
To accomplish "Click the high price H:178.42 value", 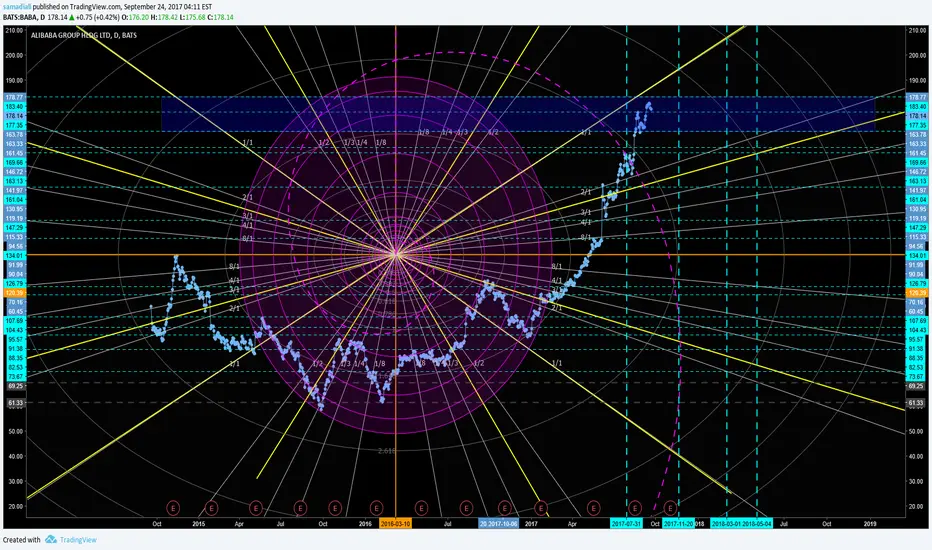I will [164, 17].
